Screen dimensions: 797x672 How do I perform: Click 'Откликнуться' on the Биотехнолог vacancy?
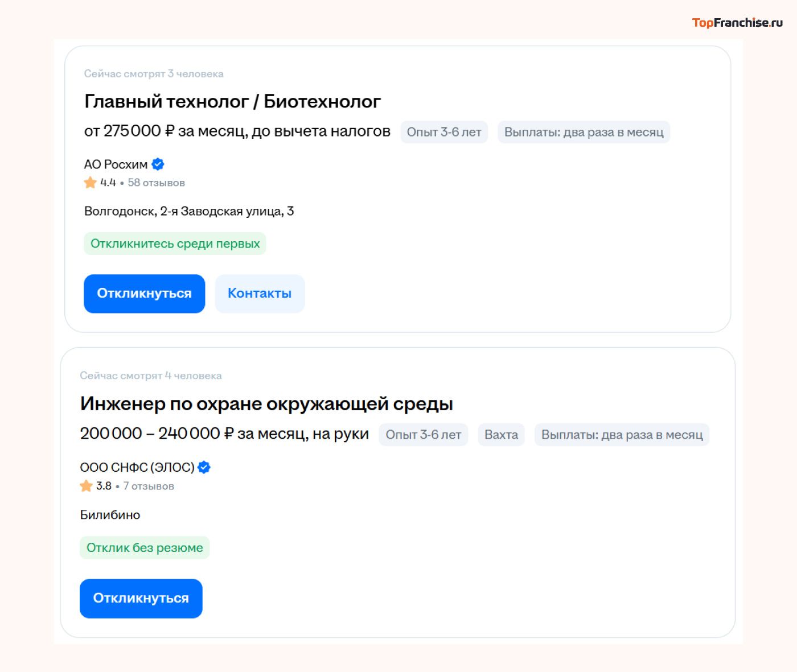tap(144, 293)
